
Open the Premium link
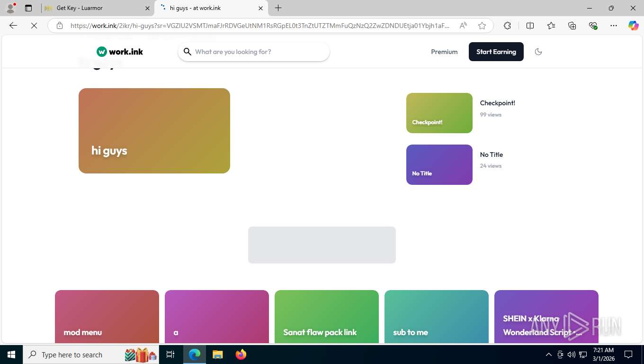(x=444, y=52)
